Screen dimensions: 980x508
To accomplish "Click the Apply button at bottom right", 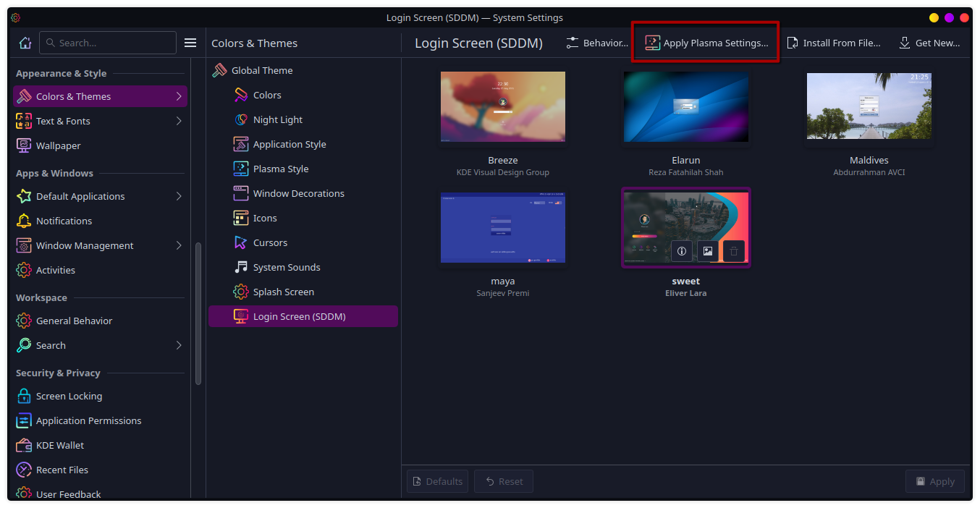I will tap(935, 481).
